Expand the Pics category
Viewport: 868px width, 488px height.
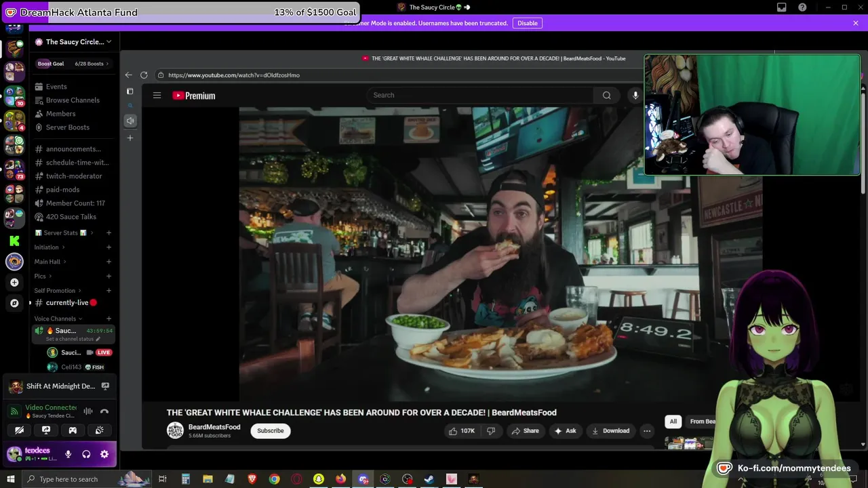43,277
